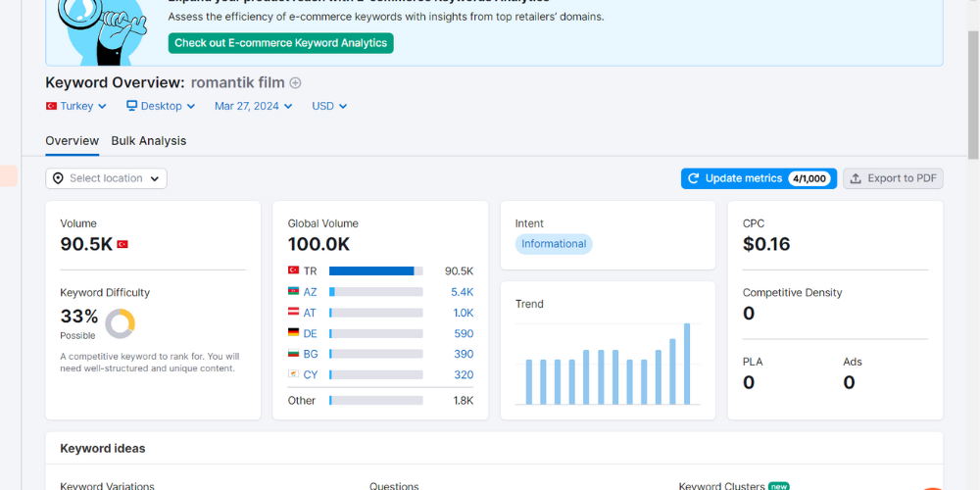Click the refresh icon on Update metrics
980x490 pixels.
pos(693,178)
